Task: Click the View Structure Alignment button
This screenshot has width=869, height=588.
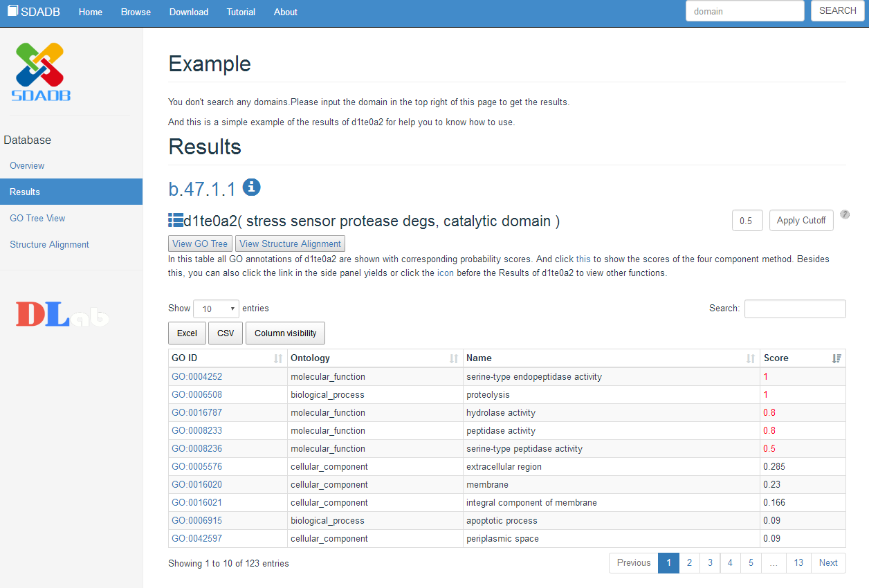Action: [x=290, y=244]
